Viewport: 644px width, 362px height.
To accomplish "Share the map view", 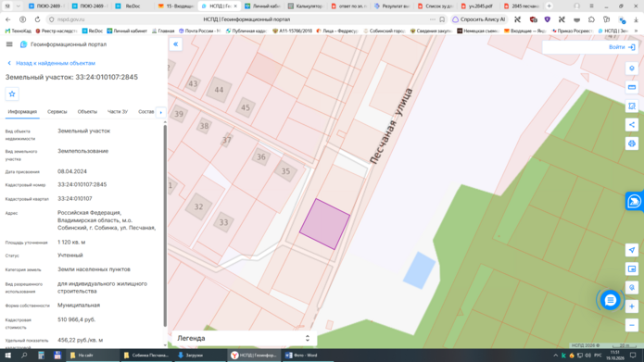I will pyautogui.click(x=632, y=125).
